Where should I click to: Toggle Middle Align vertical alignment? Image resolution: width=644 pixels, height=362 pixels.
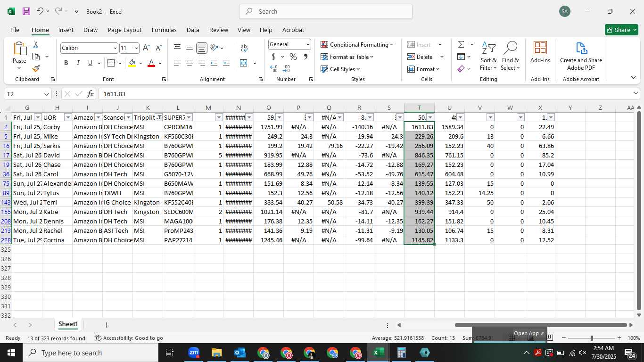point(189,48)
